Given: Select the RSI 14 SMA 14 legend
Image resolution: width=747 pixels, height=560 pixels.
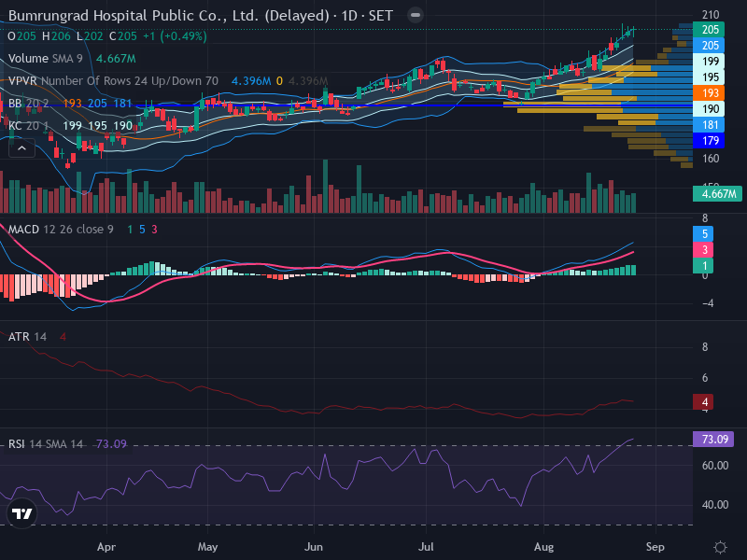Looking at the screenshot, I should (x=45, y=444).
